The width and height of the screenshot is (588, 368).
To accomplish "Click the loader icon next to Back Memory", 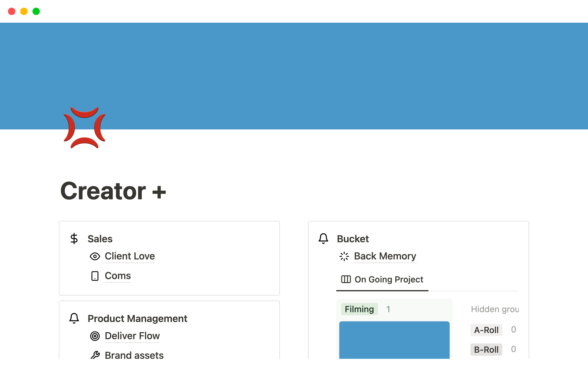I will tap(344, 256).
